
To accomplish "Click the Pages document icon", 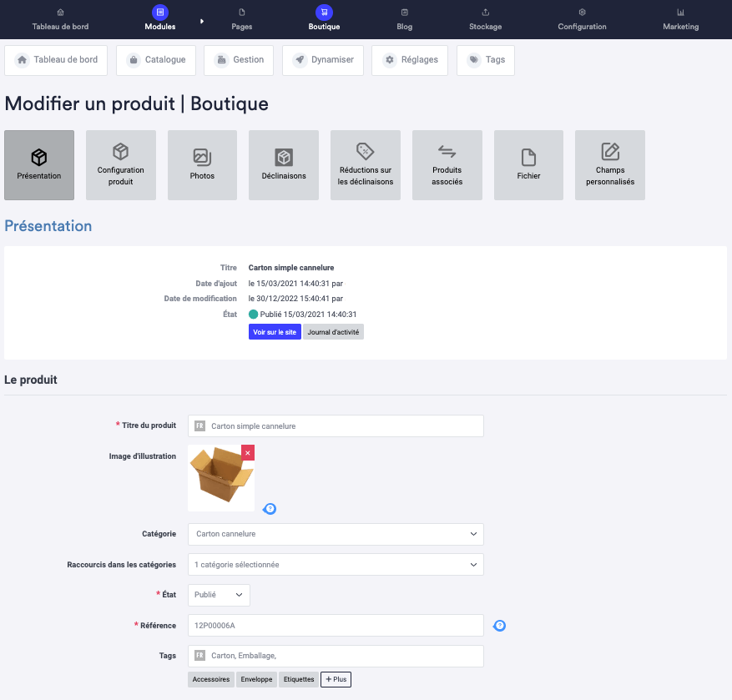I will [x=242, y=13].
